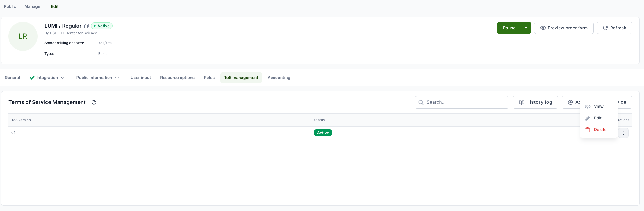Viewport: 644px width, 211px height.
Task: Open the History log
Action: (535, 102)
